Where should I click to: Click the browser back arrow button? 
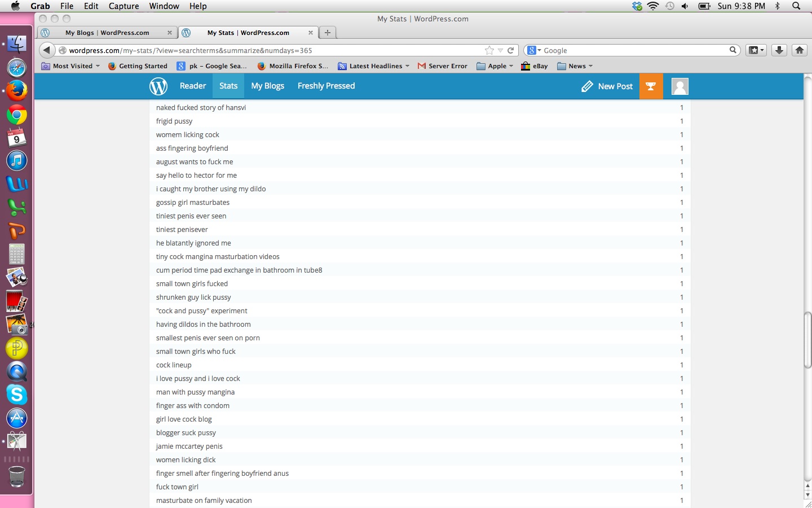47,50
